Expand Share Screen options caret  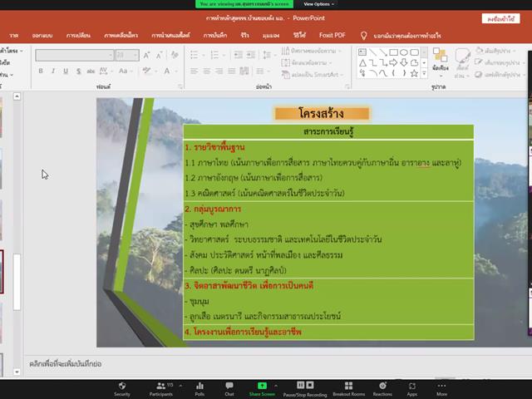pos(276,386)
